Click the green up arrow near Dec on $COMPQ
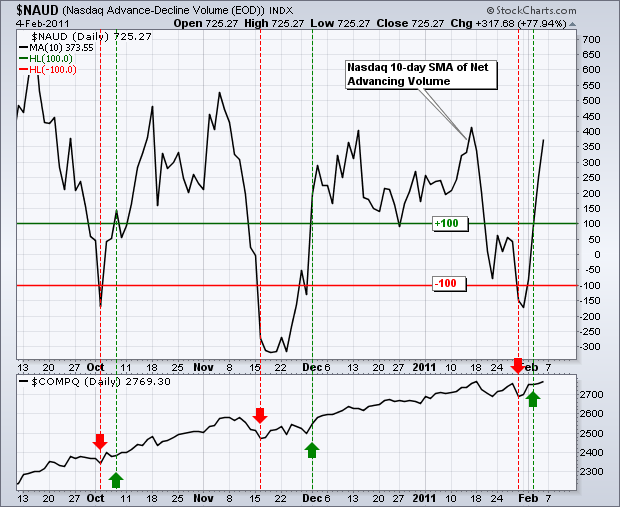Screen dimensions: 620x507 [x=312, y=450]
